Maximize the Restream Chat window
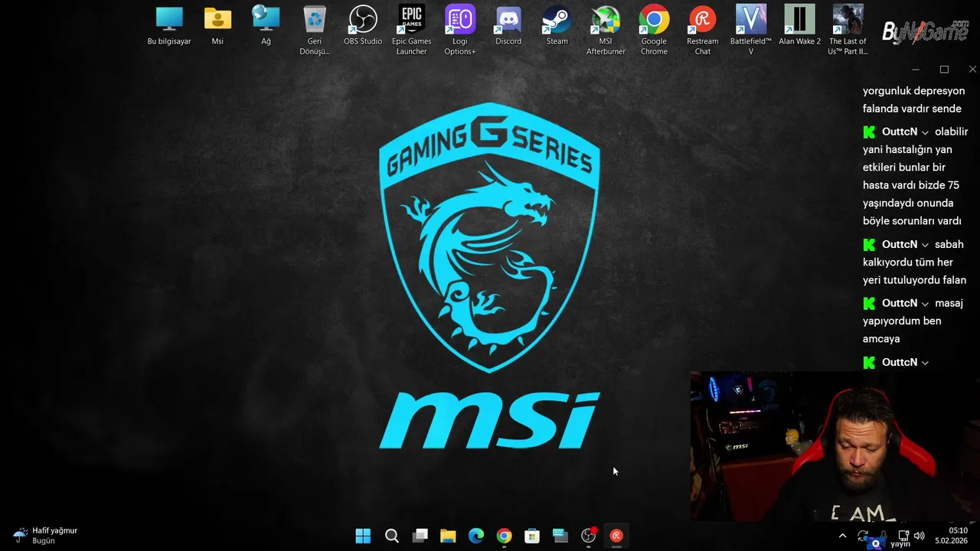This screenshot has width=980, height=551. click(x=944, y=70)
